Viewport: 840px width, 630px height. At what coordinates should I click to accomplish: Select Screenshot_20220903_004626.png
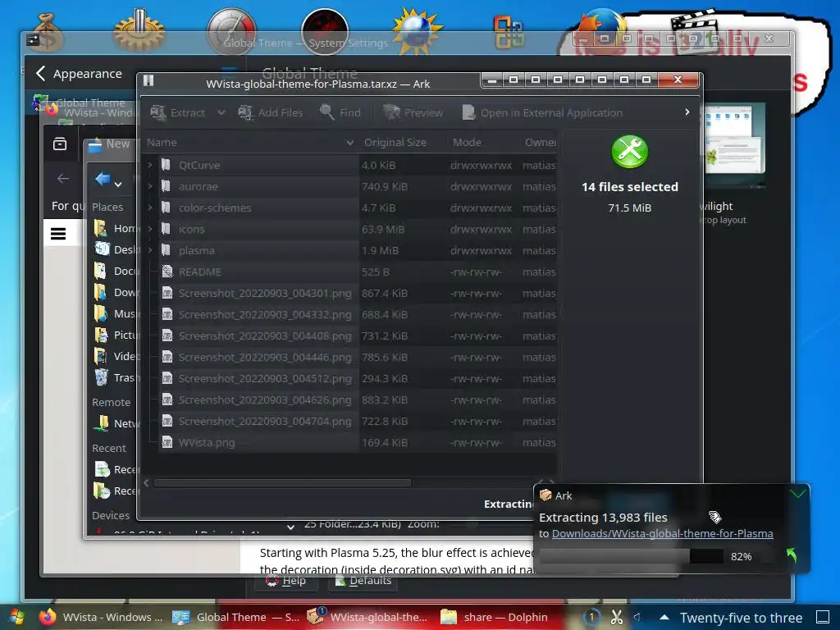pos(351,399)
